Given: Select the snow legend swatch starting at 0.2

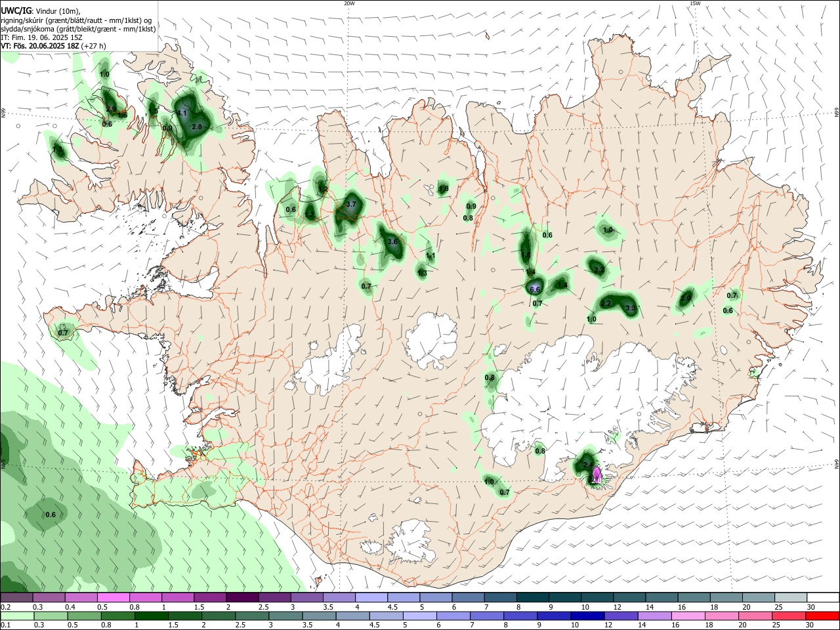Looking at the screenshot, I should 16,597.
